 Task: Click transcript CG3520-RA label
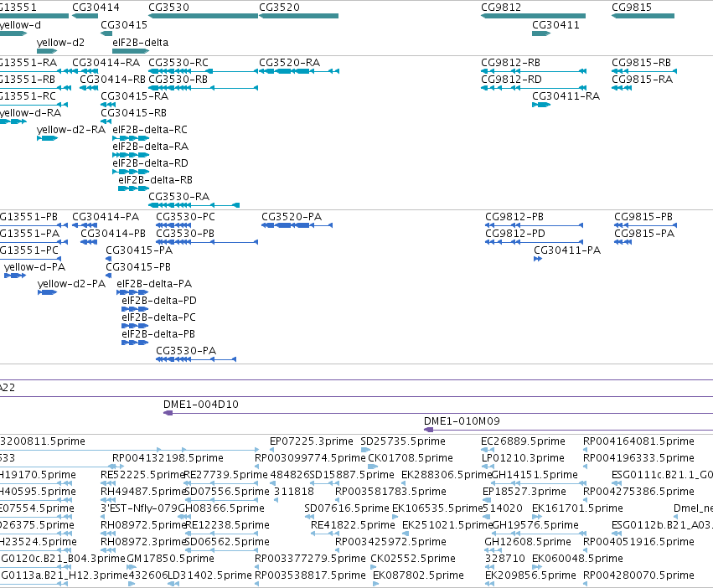point(290,63)
